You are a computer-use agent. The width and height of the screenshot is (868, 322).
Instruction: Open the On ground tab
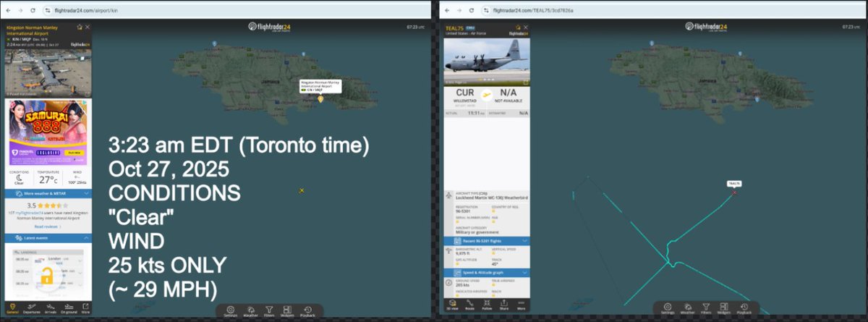pos(69,308)
